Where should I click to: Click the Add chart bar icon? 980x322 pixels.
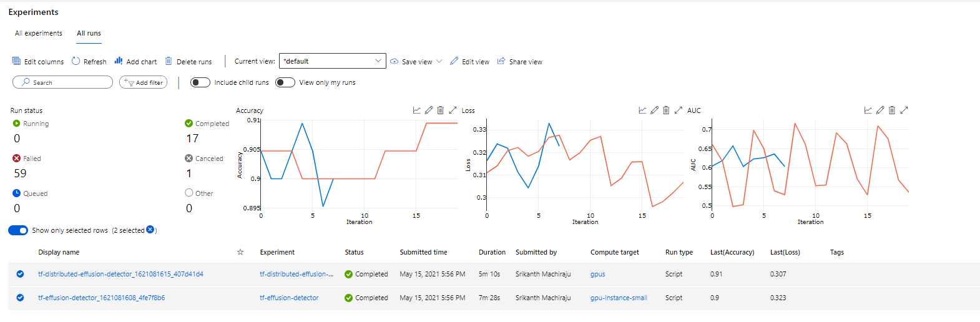coord(119,61)
